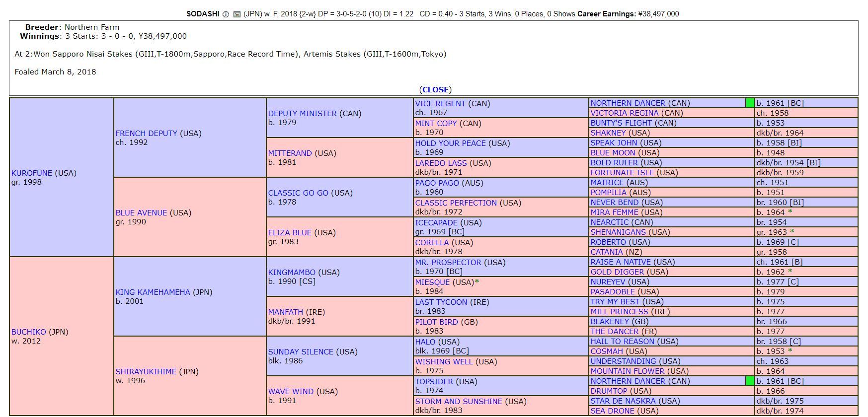Click the info icon next to SODASHI
The width and height of the screenshot is (868, 417).
(226, 14)
